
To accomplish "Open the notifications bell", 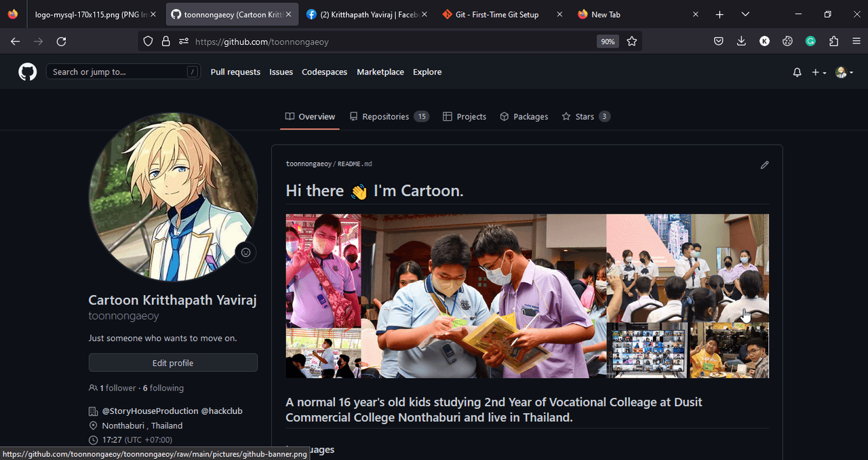I will click(797, 72).
